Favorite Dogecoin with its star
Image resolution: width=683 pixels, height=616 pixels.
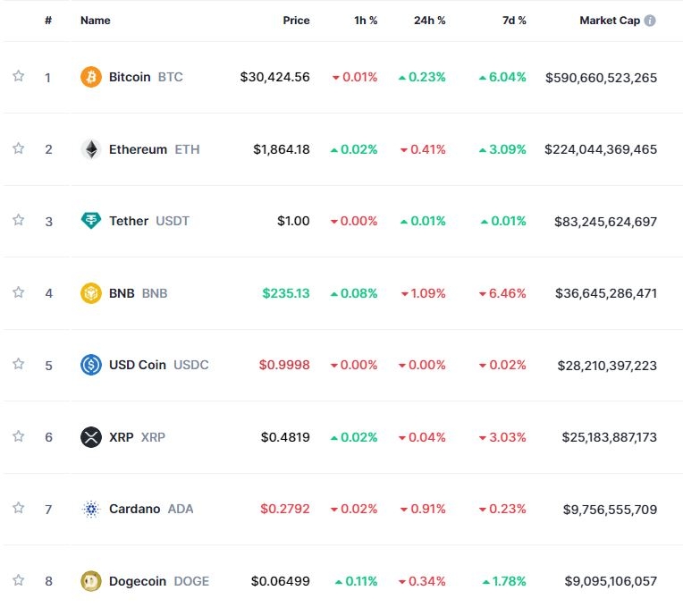[x=18, y=580]
